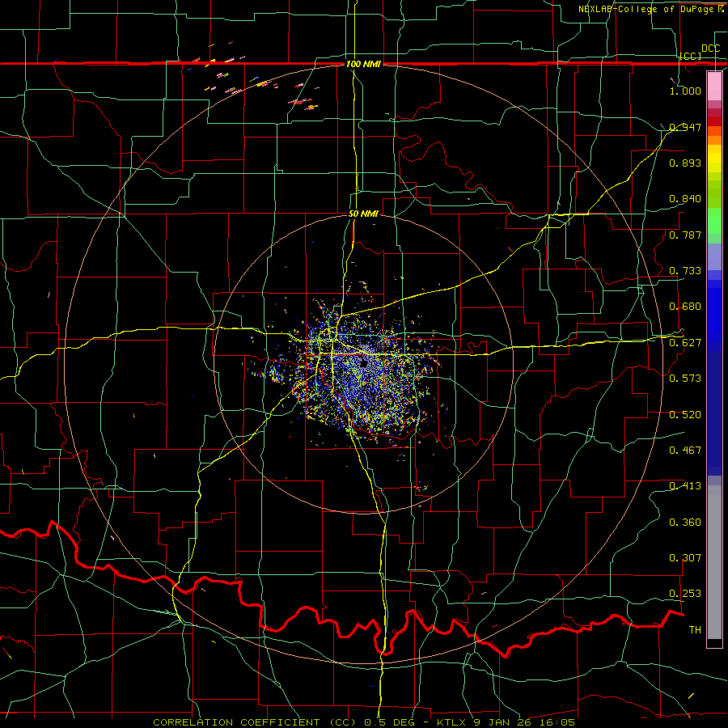The width and height of the screenshot is (728, 728).
Task: Click the 1.000 value on the color scale
Action: (685, 91)
